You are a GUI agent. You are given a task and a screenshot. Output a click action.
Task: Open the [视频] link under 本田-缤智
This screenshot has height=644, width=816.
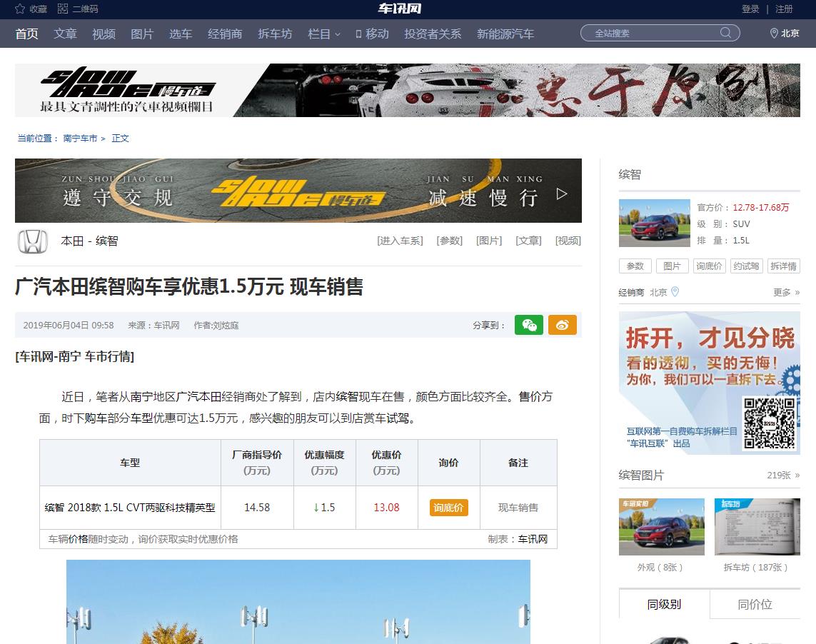(568, 241)
